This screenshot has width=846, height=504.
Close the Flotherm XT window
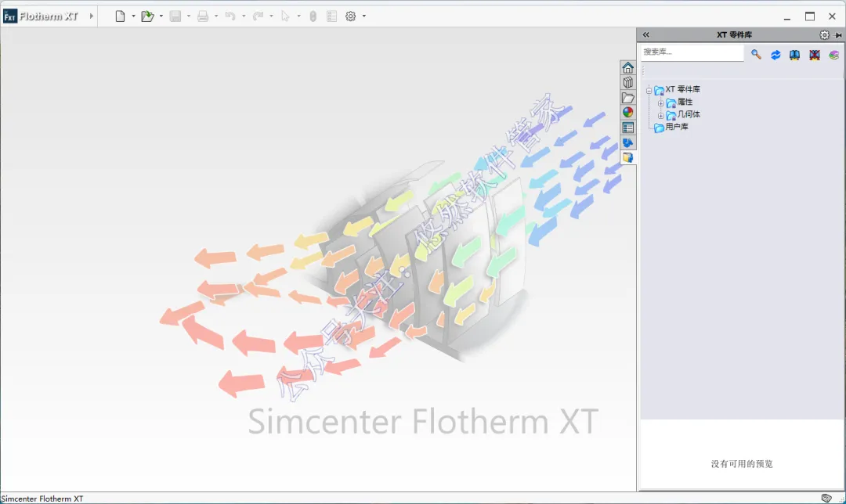tap(832, 16)
